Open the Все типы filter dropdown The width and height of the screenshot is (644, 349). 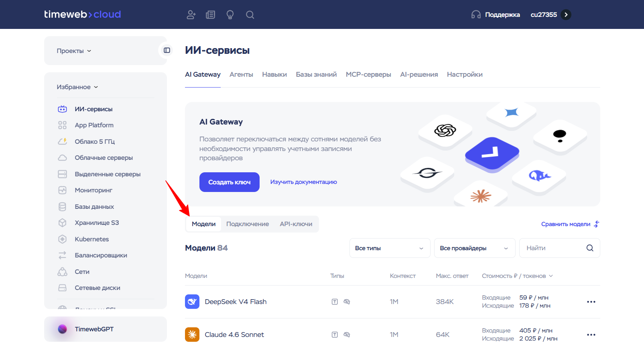(390, 248)
